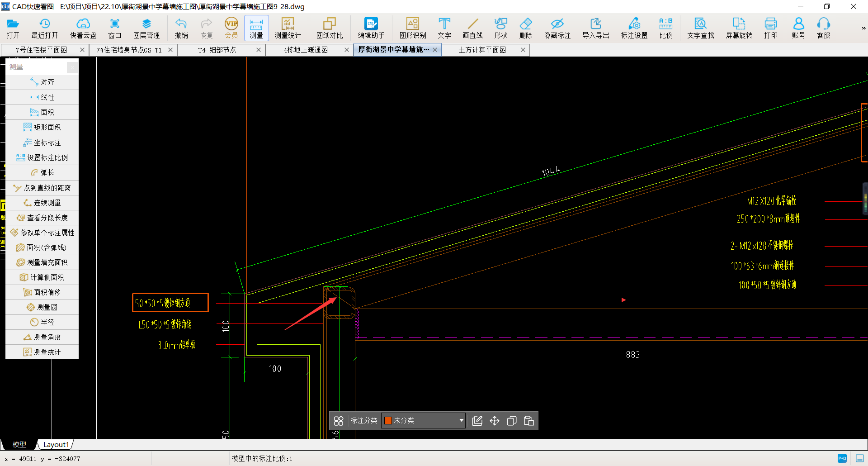The height and width of the screenshot is (466, 868).
Task: Undo the last action with 撤销
Action: (181, 28)
